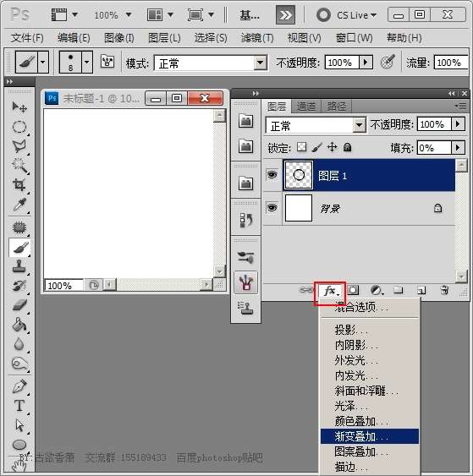Show more workspaces chevron button
This screenshot has height=476, width=473.
click(x=285, y=15)
